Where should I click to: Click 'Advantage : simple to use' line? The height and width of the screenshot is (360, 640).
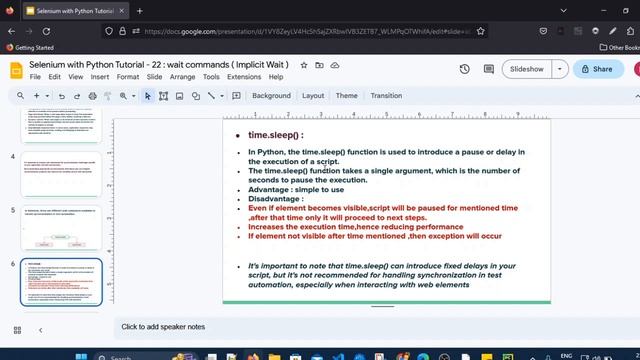click(x=296, y=189)
